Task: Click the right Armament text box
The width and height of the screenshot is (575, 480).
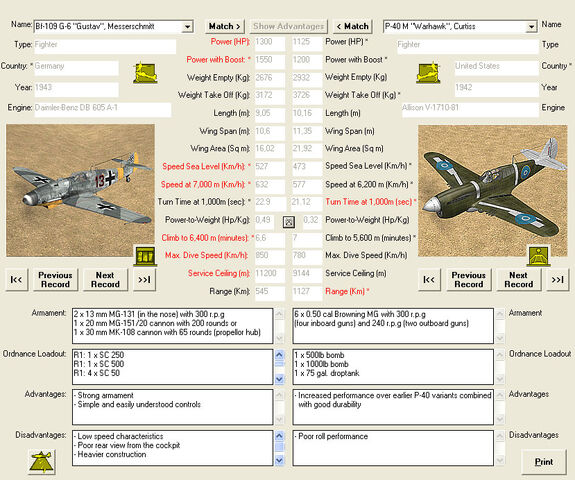Action: point(393,326)
